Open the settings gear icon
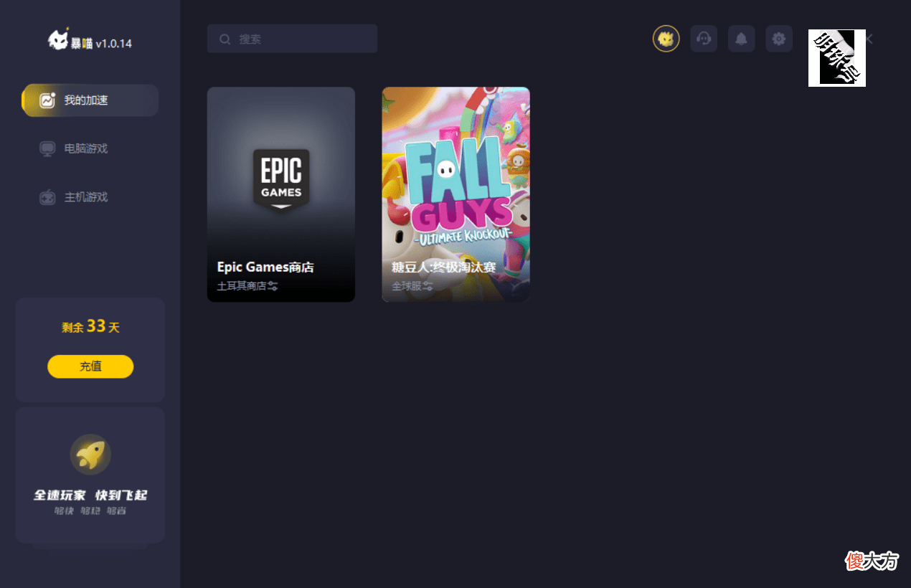911x588 pixels. click(x=779, y=39)
